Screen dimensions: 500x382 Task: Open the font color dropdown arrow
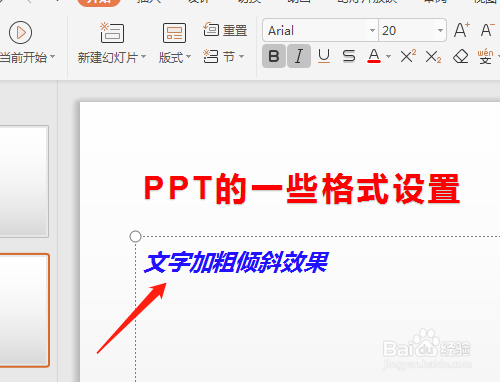point(388,57)
